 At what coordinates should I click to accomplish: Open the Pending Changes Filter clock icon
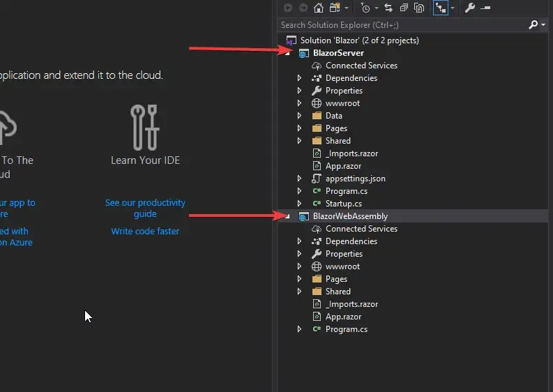pos(365,8)
